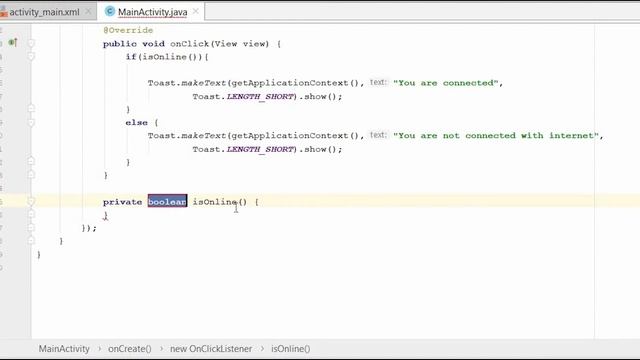Screen dimensions: 640x360
Task: Jump to onCreate() in the breadcrumb bar
Action: 130,349
